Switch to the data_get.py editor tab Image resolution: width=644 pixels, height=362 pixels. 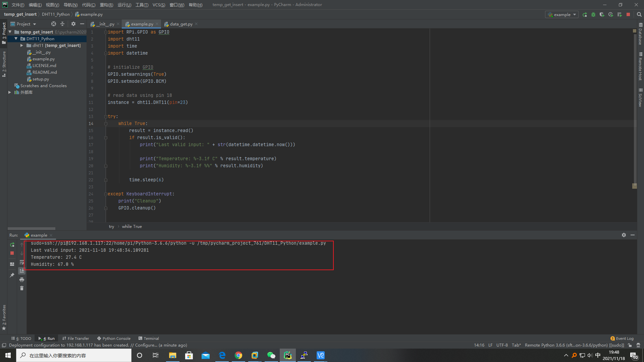(x=181, y=24)
